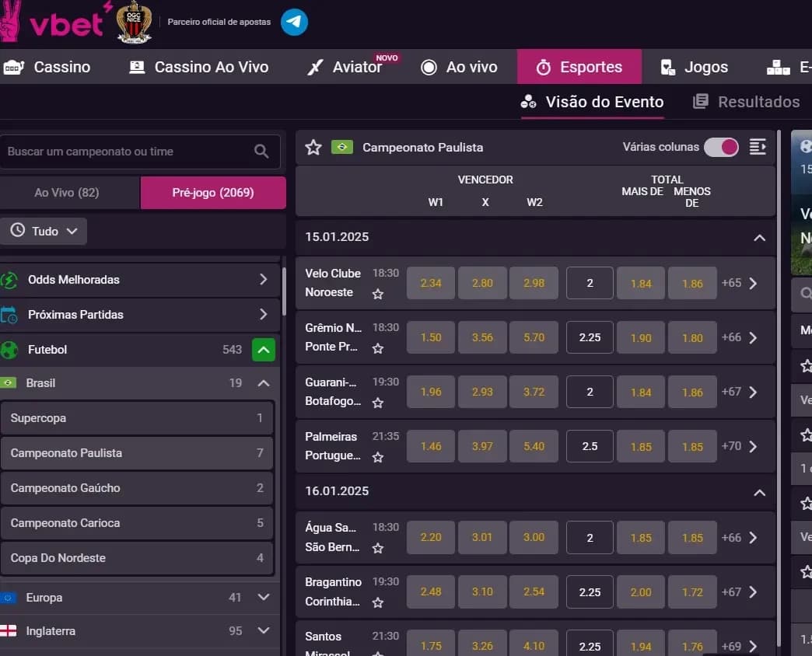The height and width of the screenshot is (656, 812).
Task: Focus the championship or team search field
Action: (140, 152)
